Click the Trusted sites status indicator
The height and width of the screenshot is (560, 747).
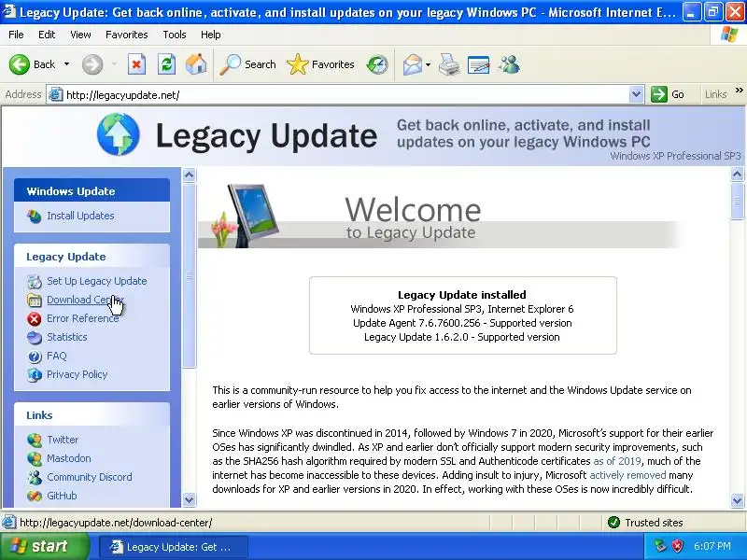click(645, 523)
